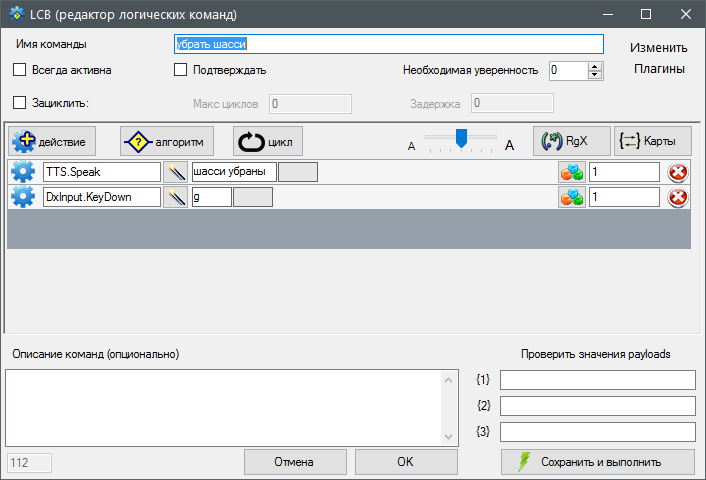Click the TTS.Speak action name field

pyautogui.click(x=102, y=172)
